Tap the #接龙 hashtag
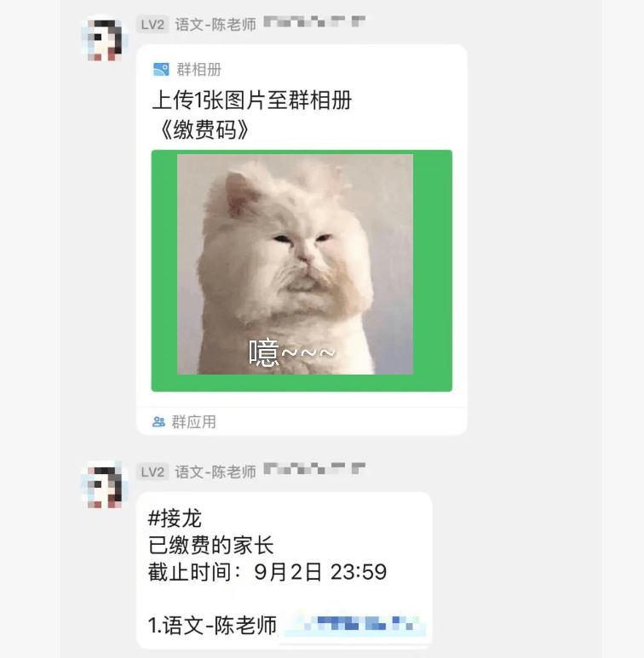Screen dimensions: 644x658 point(175,518)
